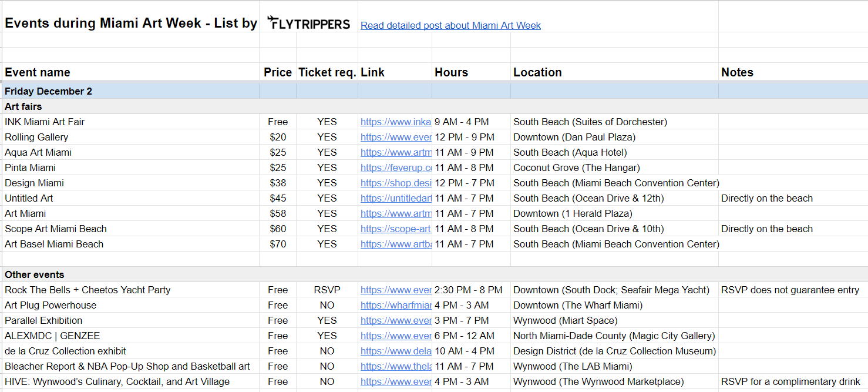Open de la Cruz Collection exhibit link
Screen dimensions: 868x392
[x=396, y=351]
